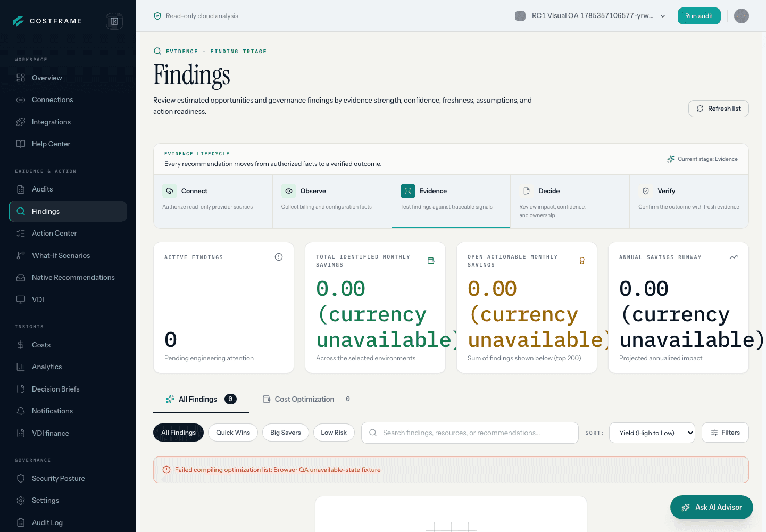Collapse the sidebar with the panel icon
Viewport: 766px width, 532px height.
pyautogui.click(x=114, y=21)
